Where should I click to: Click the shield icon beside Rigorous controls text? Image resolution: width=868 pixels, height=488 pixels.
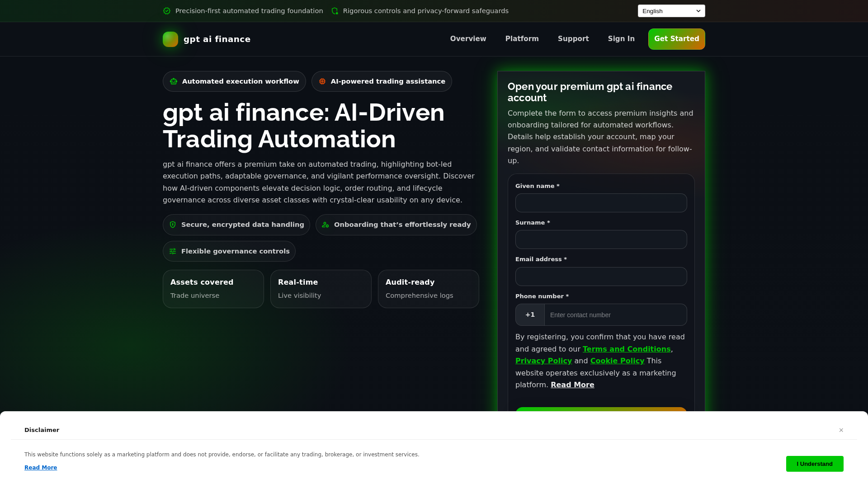pos(335,11)
